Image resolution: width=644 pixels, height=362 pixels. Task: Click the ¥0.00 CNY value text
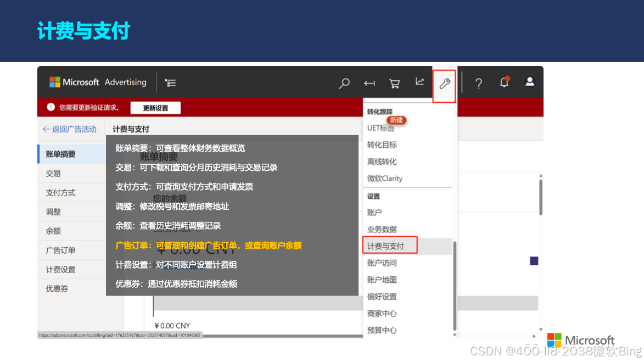[172, 326]
